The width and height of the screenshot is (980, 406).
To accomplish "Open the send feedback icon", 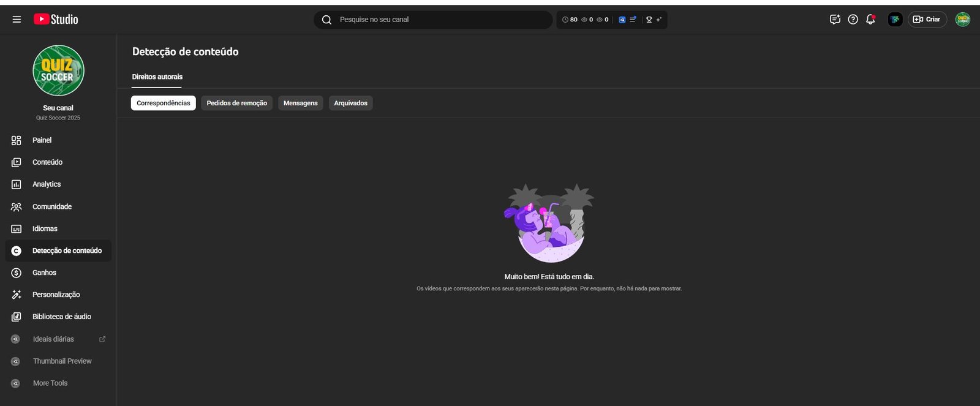I will point(835,20).
